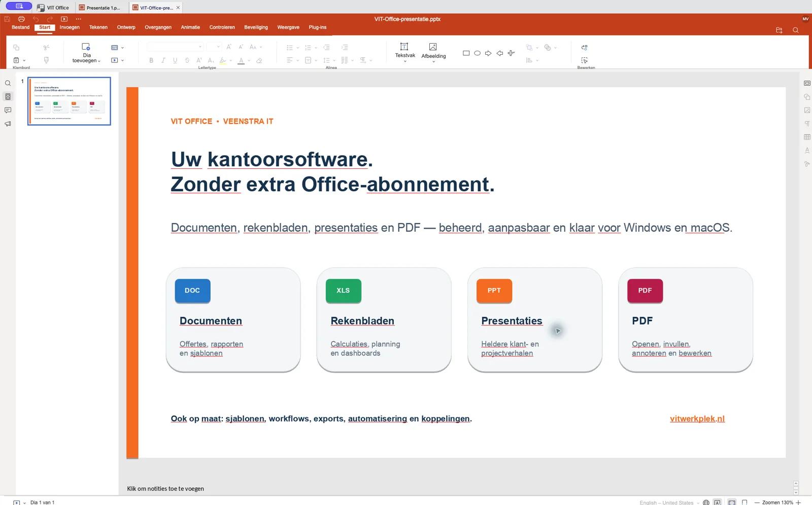Toggle the slides panel in left sidebar
This screenshot has height=505, width=812.
(8, 97)
